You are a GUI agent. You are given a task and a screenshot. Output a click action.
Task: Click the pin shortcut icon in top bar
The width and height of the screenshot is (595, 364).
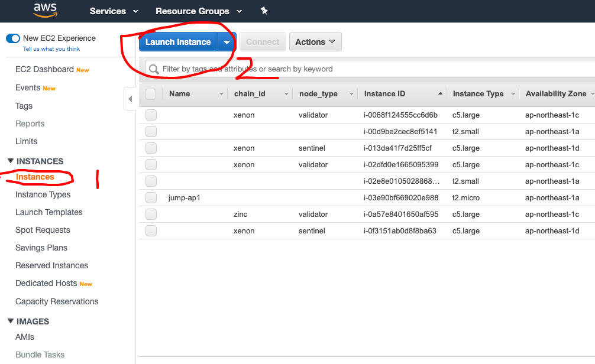tap(264, 11)
